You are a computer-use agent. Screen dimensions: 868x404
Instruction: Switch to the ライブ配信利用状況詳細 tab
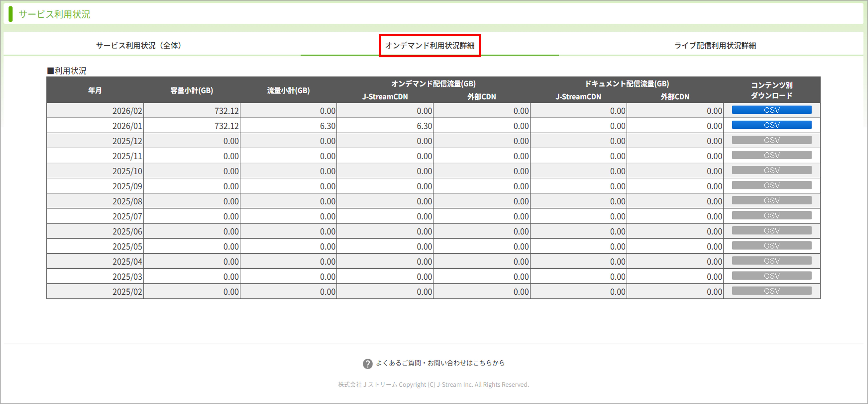(x=715, y=45)
